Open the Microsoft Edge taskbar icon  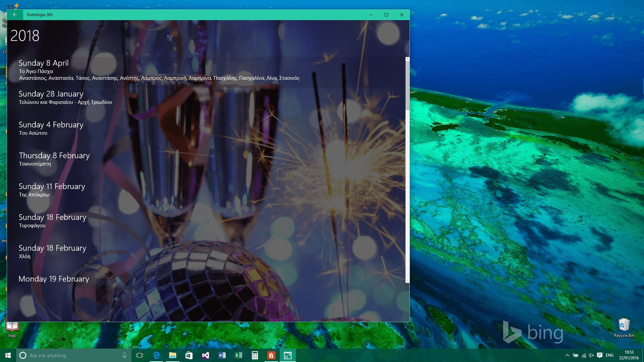pos(156,355)
